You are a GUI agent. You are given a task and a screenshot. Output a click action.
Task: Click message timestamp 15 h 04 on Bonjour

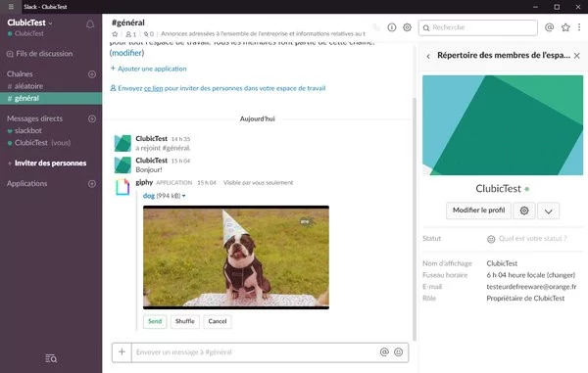pyautogui.click(x=180, y=161)
